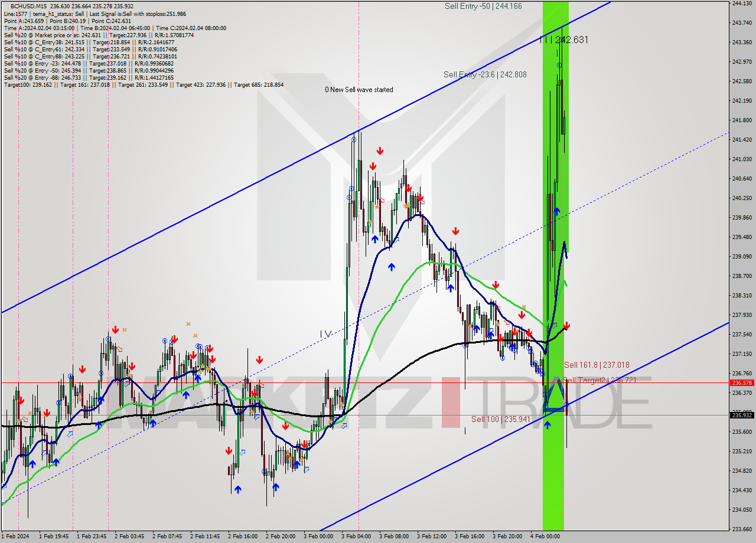Click the 239.480 price axis value
This screenshot has width=756, height=543.
(x=742, y=237)
